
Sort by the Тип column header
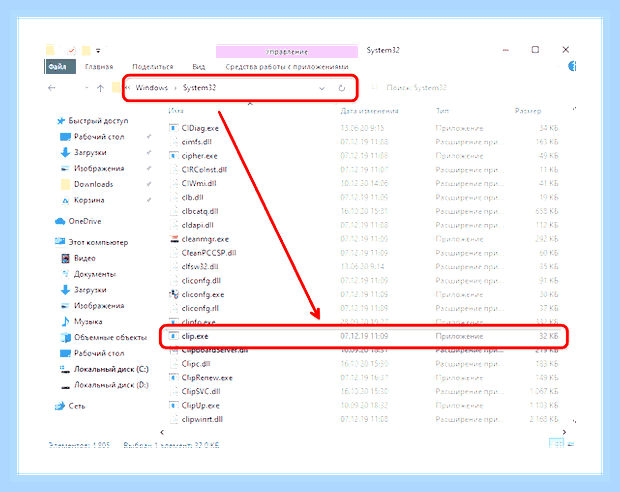(442, 111)
